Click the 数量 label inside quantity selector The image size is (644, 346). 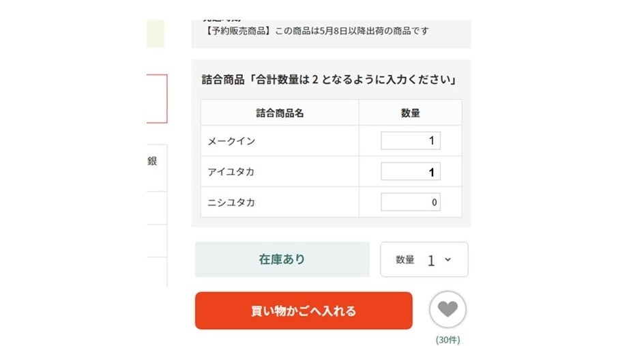click(x=405, y=260)
